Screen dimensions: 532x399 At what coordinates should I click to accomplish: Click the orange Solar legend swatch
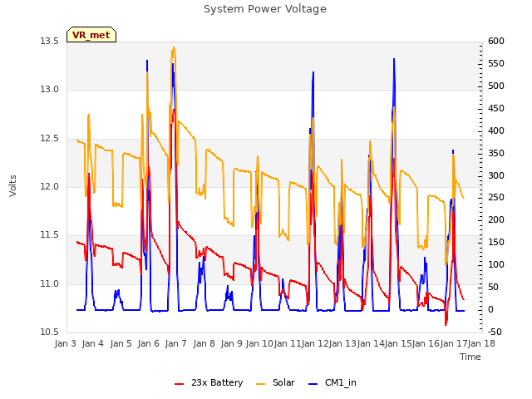(x=260, y=384)
